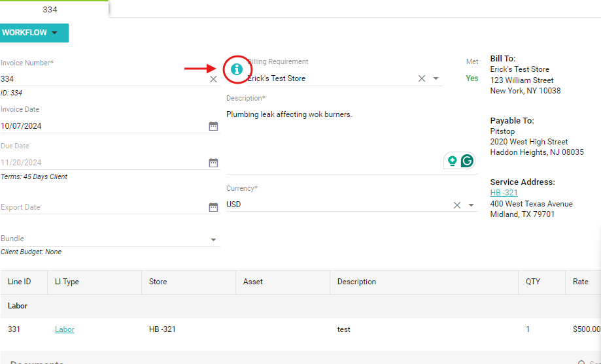The height and width of the screenshot is (364, 601).
Task: Click the Line ID column header
Action: coord(20,282)
